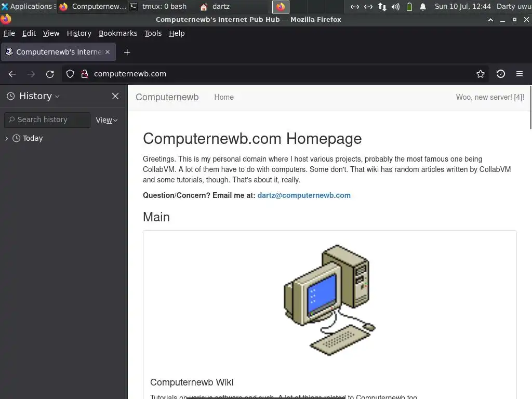Click the Computernewb Wiki card heading

(x=192, y=382)
